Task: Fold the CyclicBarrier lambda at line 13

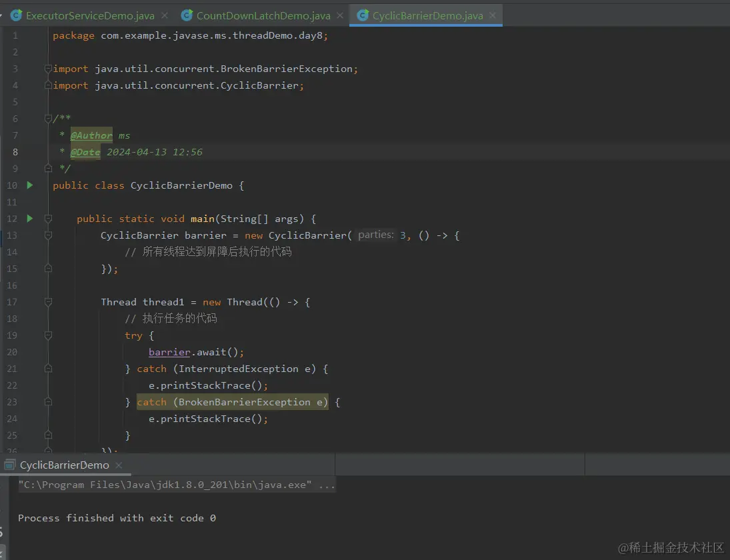Action: (x=48, y=235)
